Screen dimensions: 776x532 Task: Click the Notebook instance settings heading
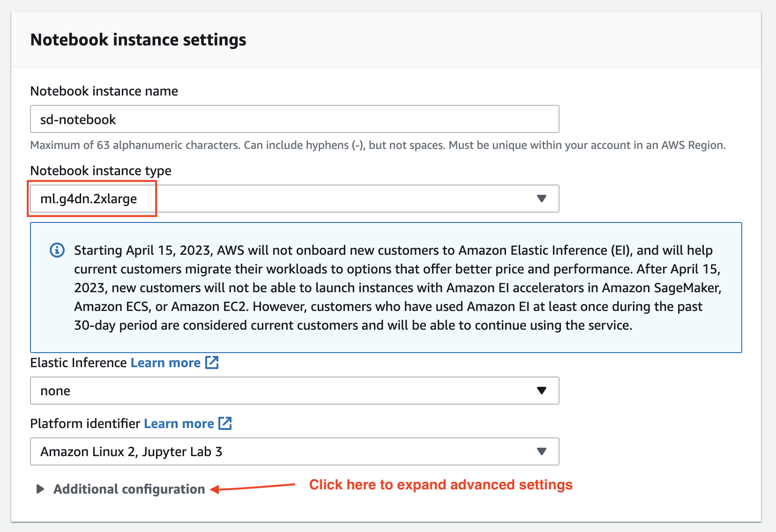pos(138,40)
